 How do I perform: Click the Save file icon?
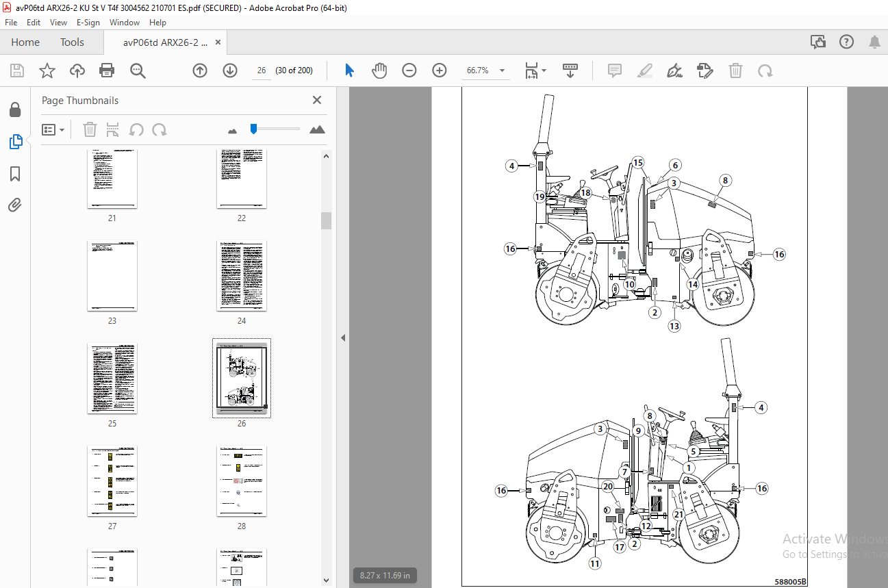coord(17,71)
